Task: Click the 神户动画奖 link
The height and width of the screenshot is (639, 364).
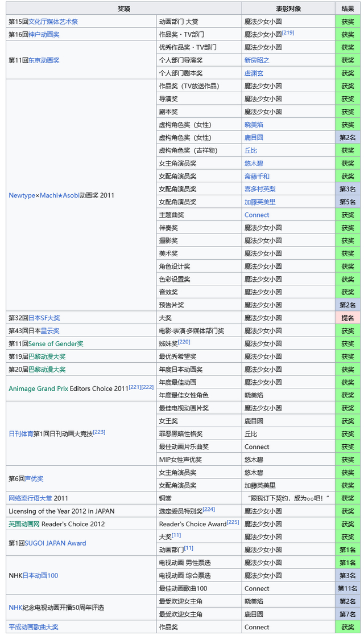Action: (x=44, y=35)
